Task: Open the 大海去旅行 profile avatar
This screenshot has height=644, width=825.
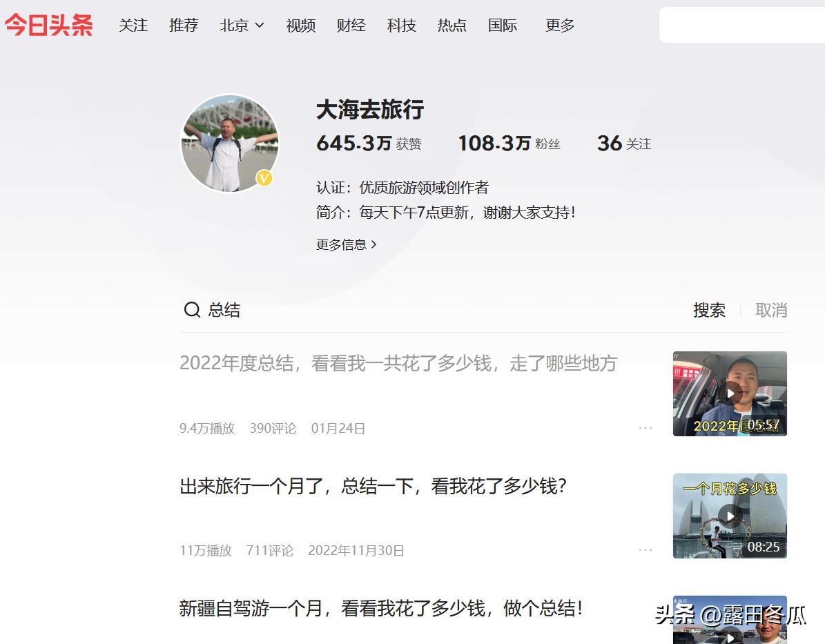Action: [230, 143]
